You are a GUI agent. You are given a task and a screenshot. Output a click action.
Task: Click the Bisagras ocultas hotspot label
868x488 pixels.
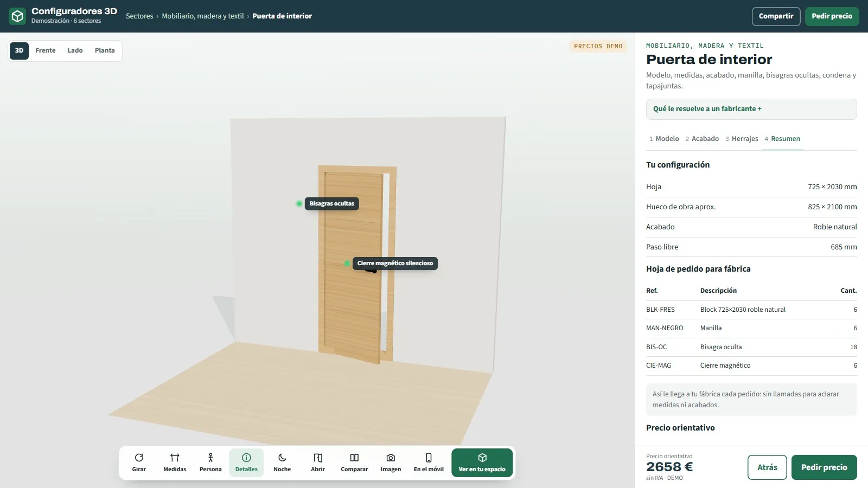[331, 204]
